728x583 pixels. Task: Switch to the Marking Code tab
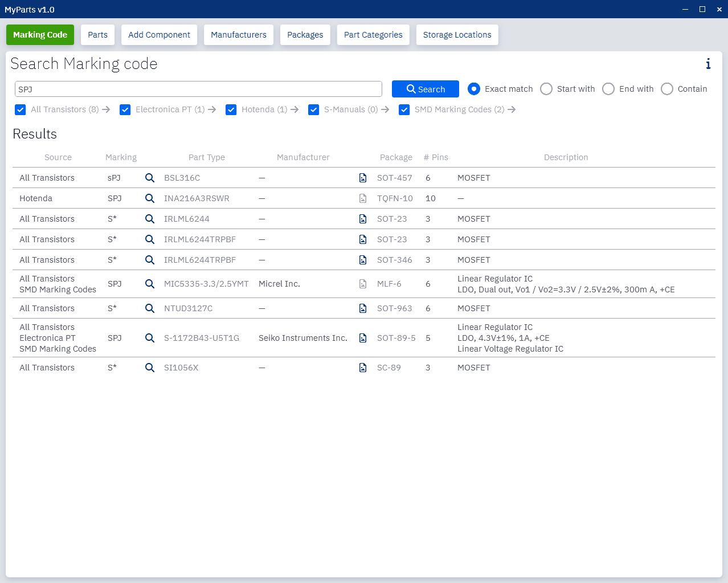(x=40, y=35)
